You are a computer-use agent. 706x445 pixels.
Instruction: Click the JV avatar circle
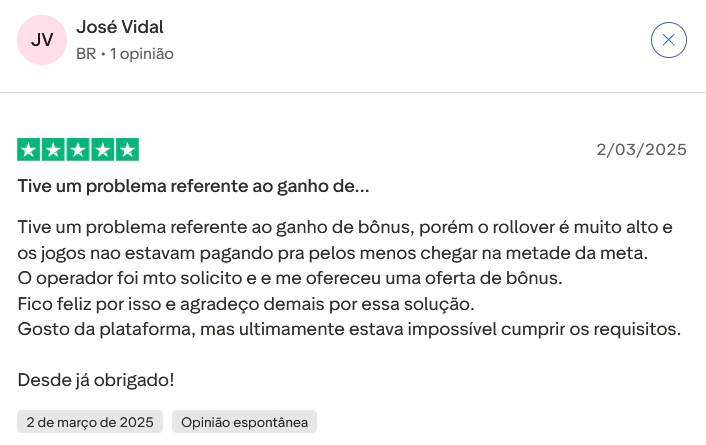coord(42,40)
